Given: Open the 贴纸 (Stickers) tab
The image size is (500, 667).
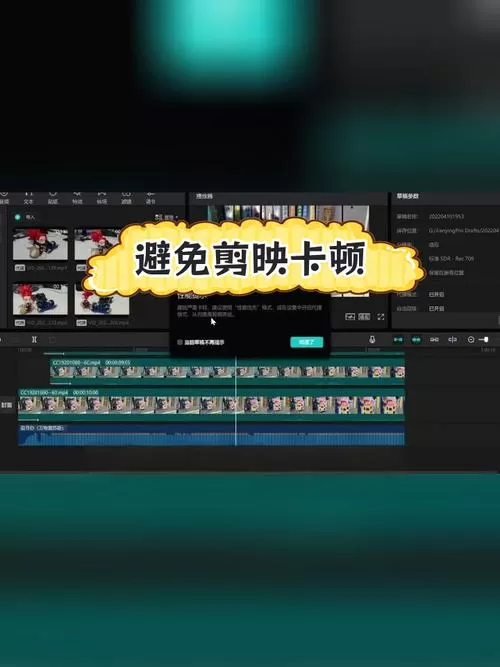Looking at the screenshot, I should 53,198.
